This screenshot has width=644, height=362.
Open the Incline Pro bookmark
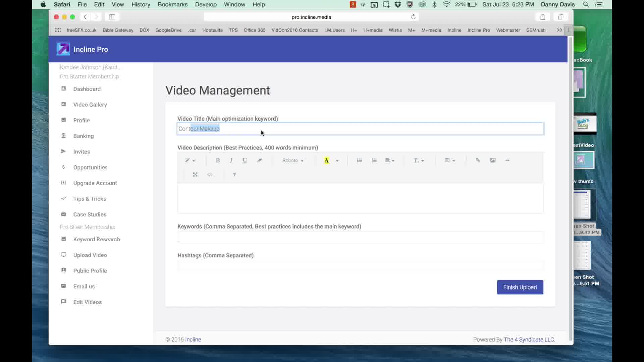(479, 30)
